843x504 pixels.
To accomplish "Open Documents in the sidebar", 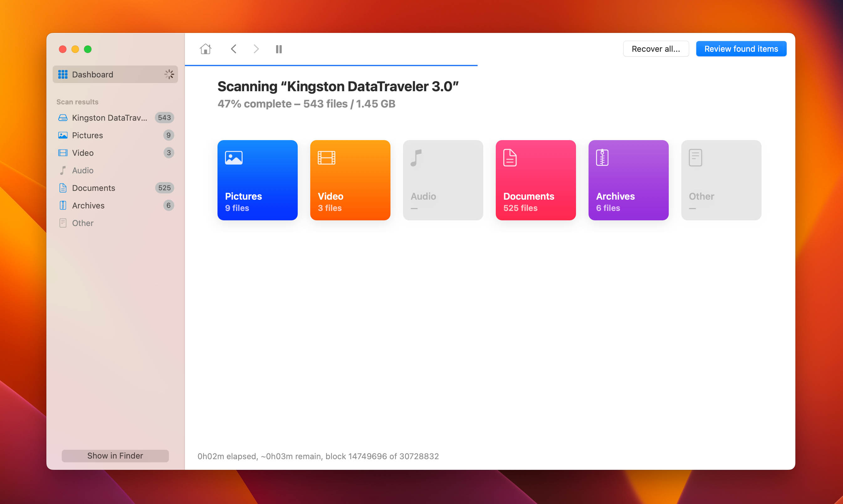I will tap(115, 188).
